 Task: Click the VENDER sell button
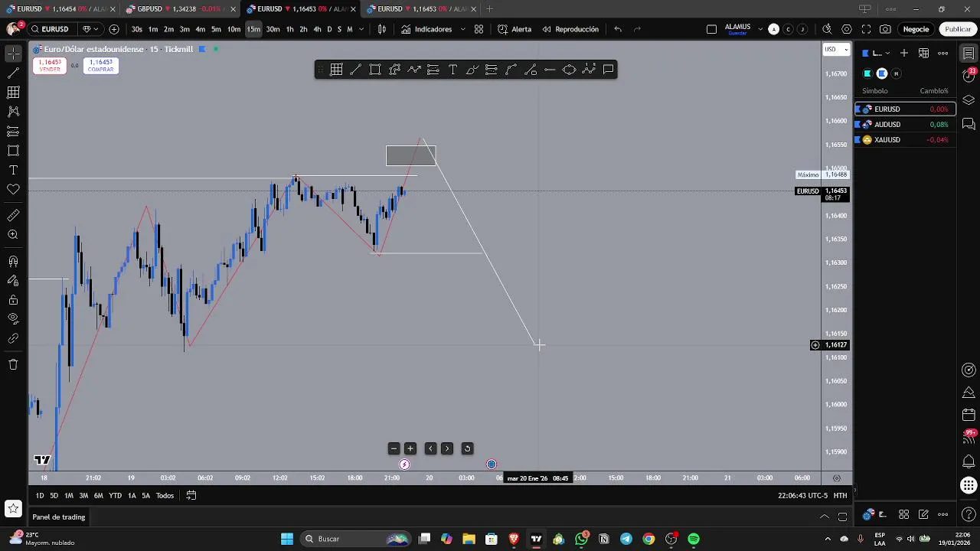49,66
